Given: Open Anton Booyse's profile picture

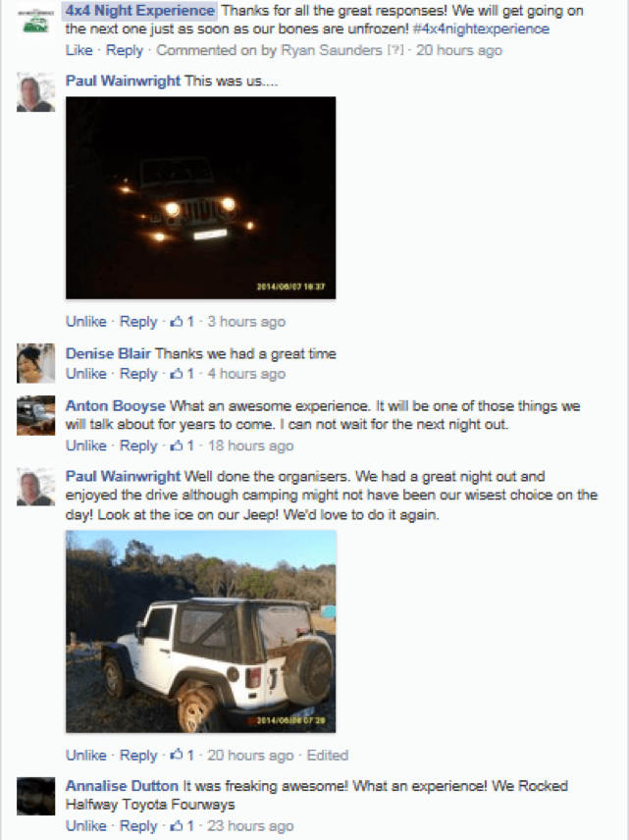Looking at the screenshot, I should [36, 415].
